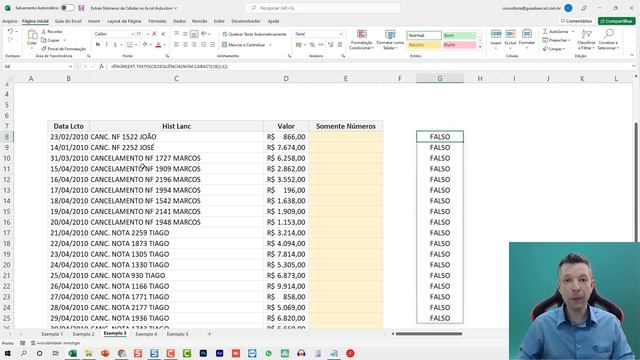Click the Formatar cells icon
Viewport: 640px width, 360px height.
pyautogui.click(x=527, y=34)
